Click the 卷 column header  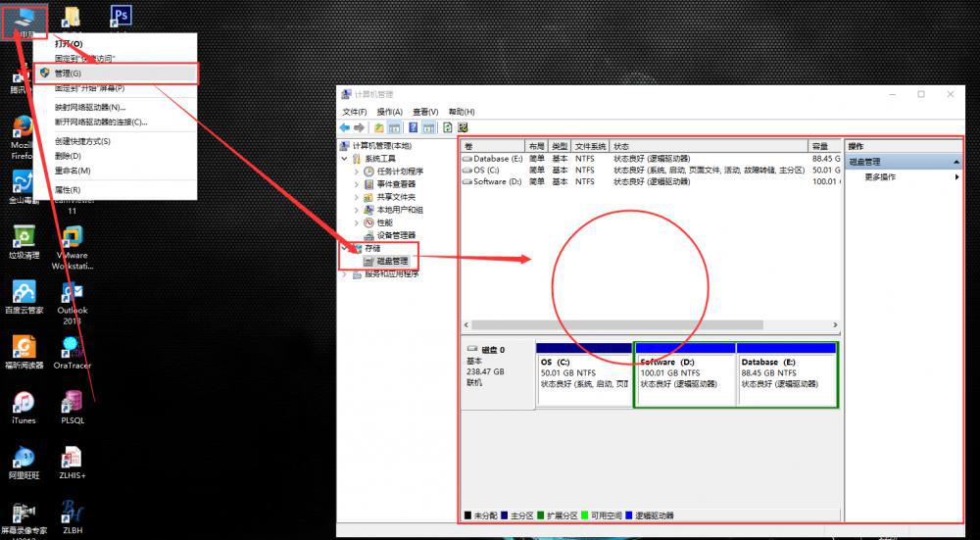[493, 146]
